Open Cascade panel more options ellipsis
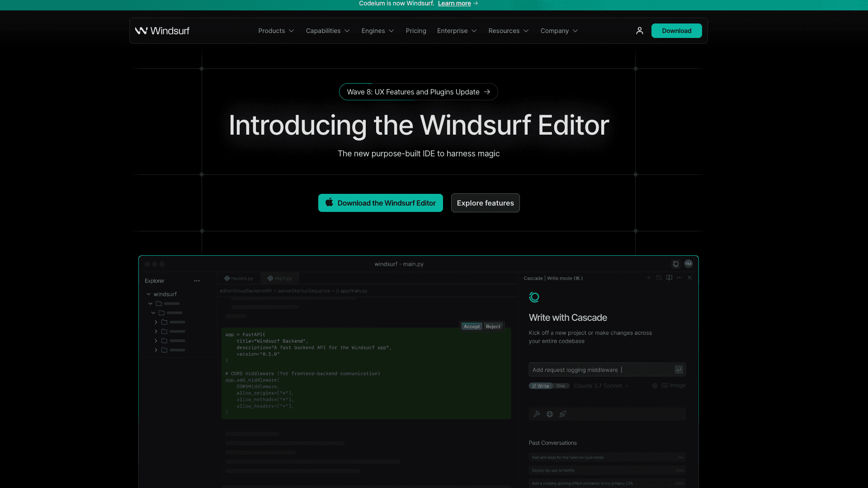 [x=679, y=277]
